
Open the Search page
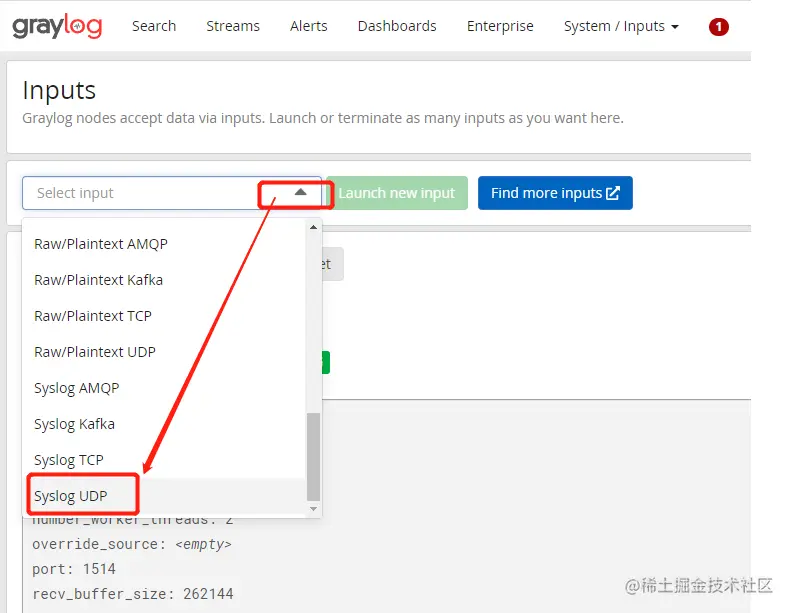(x=154, y=26)
